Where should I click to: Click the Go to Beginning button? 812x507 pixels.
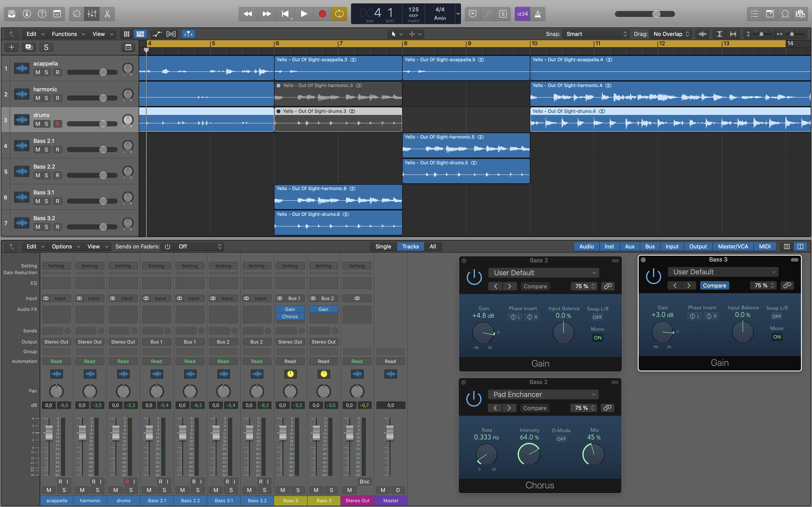(x=285, y=14)
